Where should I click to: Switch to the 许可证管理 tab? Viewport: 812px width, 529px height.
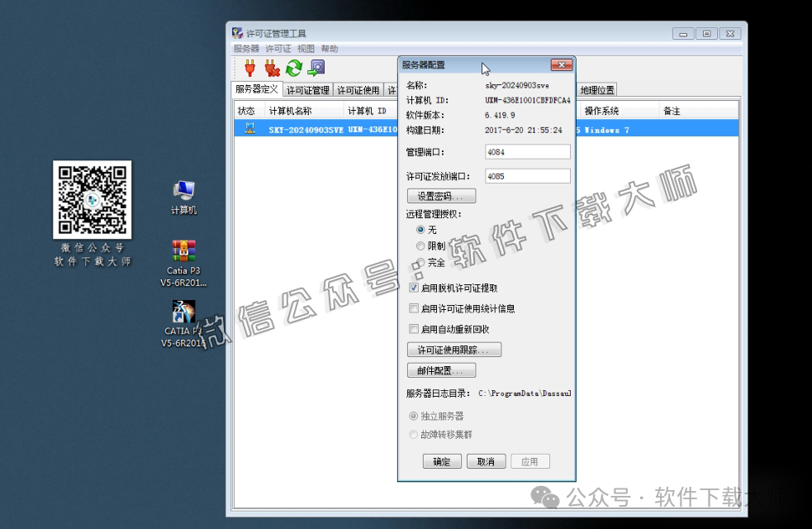pyautogui.click(x=308, y=89)
